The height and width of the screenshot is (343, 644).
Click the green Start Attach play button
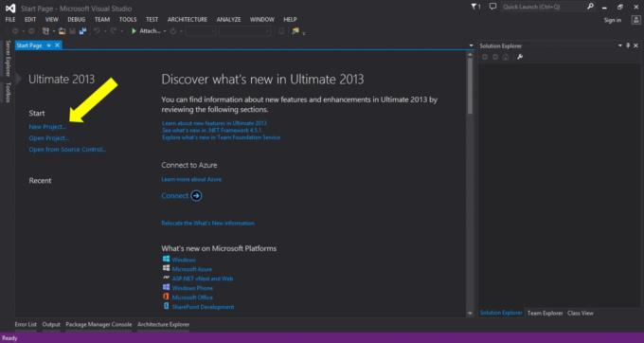134,31
